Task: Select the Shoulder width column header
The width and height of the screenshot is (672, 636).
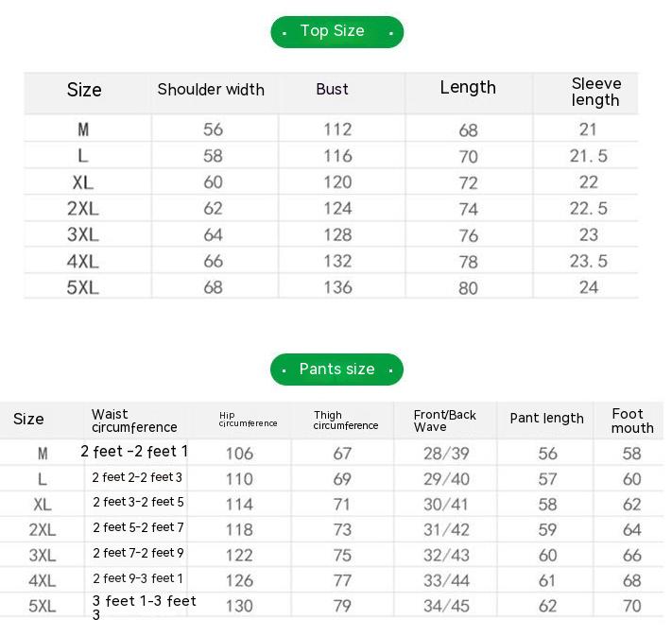Action: point(211,90)
